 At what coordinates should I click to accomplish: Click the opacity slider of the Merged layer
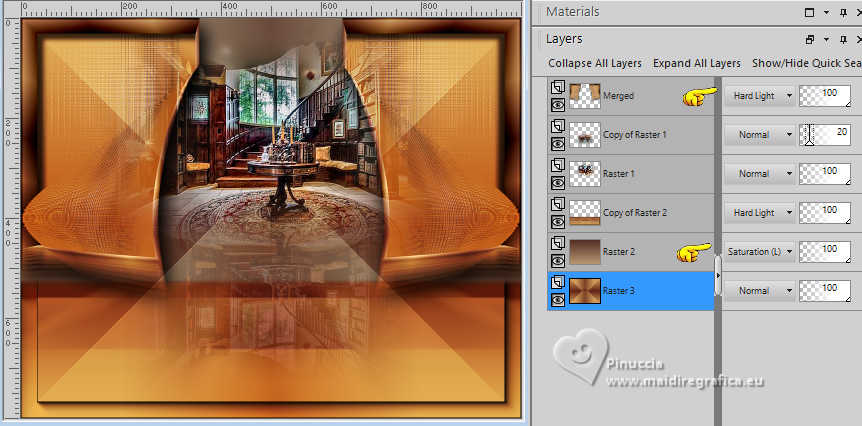pos(825,96)
